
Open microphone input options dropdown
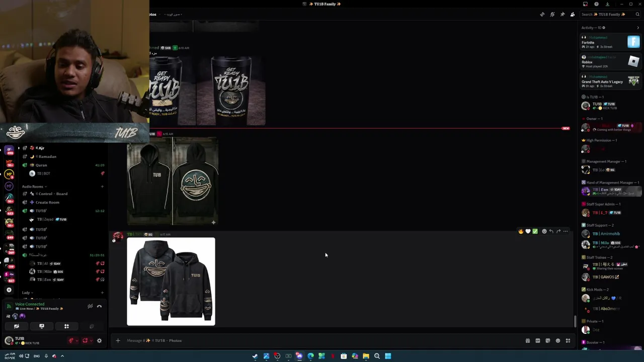coord(77,341)
